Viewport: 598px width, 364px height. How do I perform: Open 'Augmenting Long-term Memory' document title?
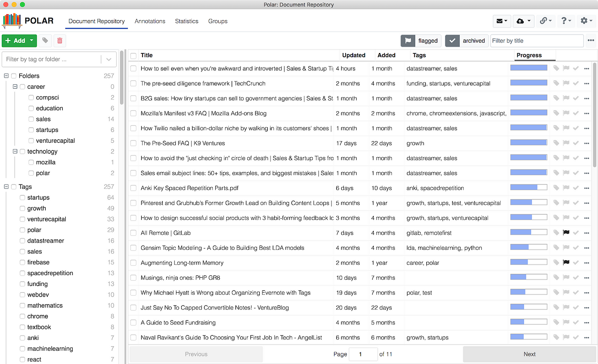click(182, 263)
